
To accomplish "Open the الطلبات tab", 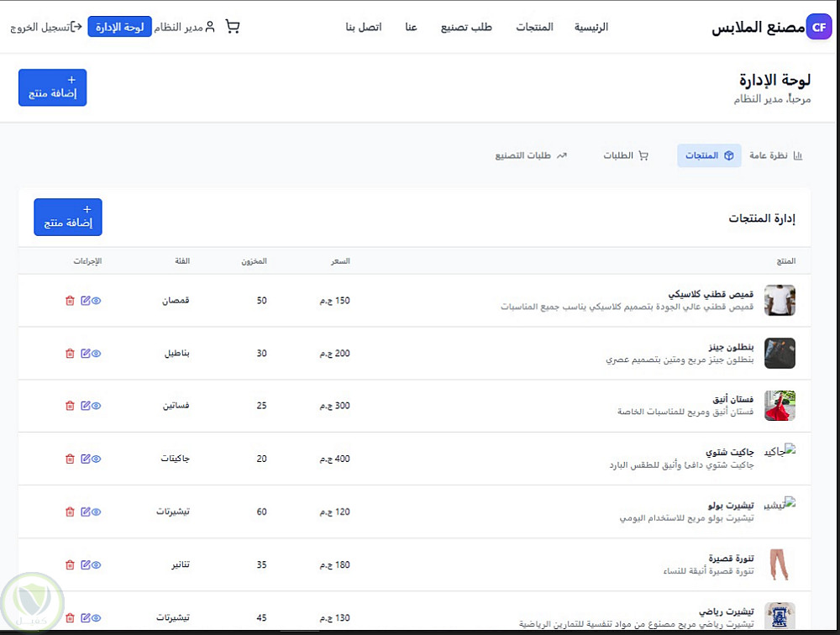I will tap(626, 155).
